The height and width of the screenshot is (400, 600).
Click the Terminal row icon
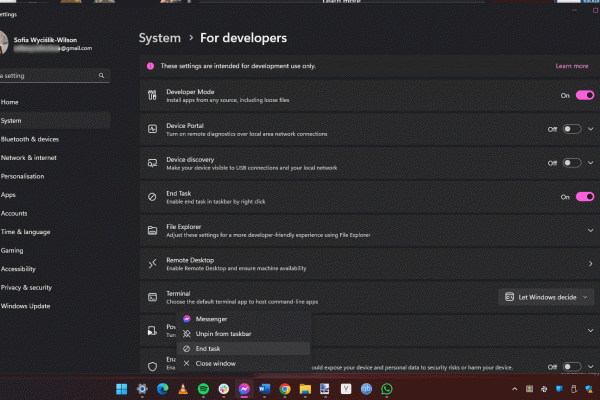click(x=152, y=297)
